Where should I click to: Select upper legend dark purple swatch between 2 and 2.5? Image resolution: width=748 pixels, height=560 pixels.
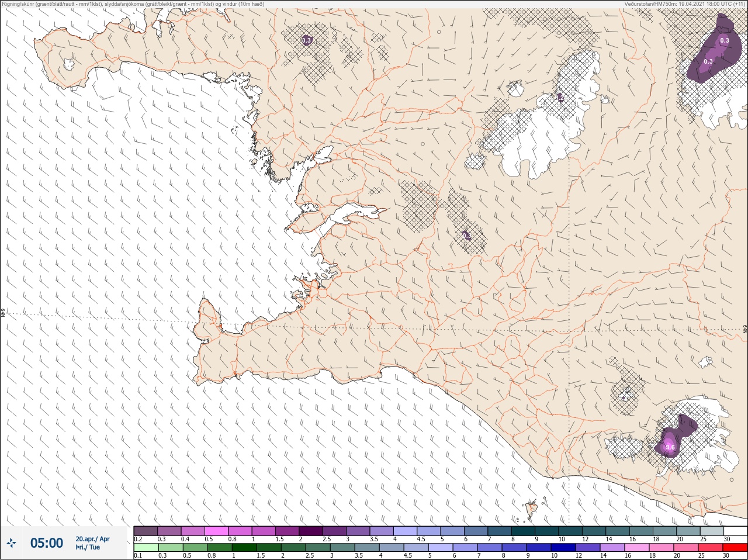click(312, 531)
